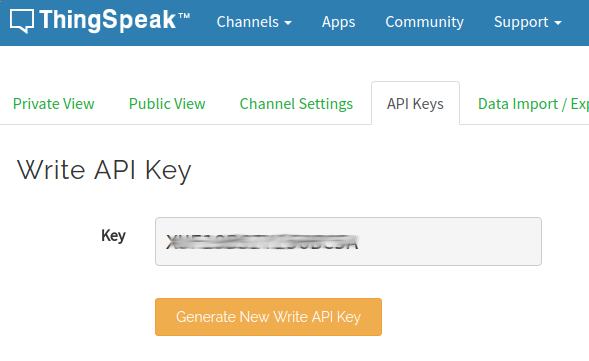Click empty area right of the key text
589x361 pixels.
(449, 242)
